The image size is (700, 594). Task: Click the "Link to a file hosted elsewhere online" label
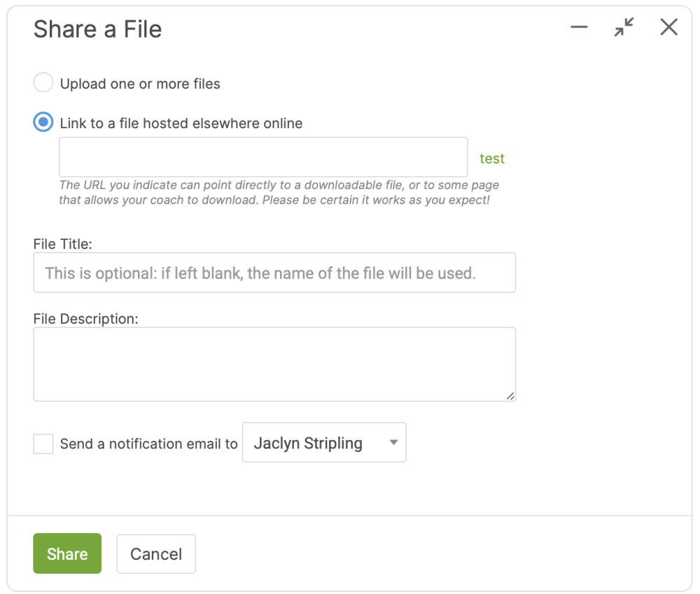(x=181, y=122)
